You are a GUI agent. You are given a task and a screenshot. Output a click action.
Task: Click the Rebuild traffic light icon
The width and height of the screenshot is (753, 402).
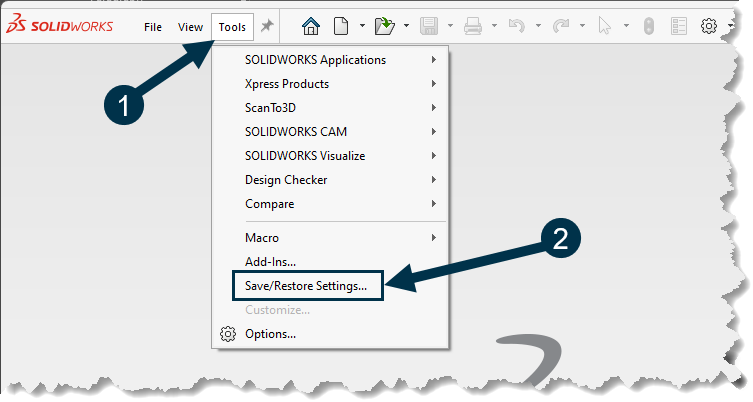[648, 26]
